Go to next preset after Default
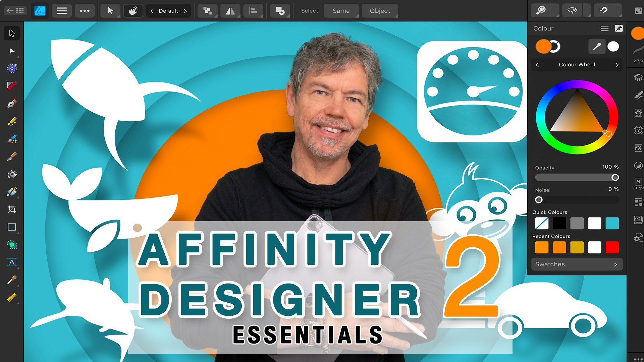Screen dimensions: 644x362 185,11
